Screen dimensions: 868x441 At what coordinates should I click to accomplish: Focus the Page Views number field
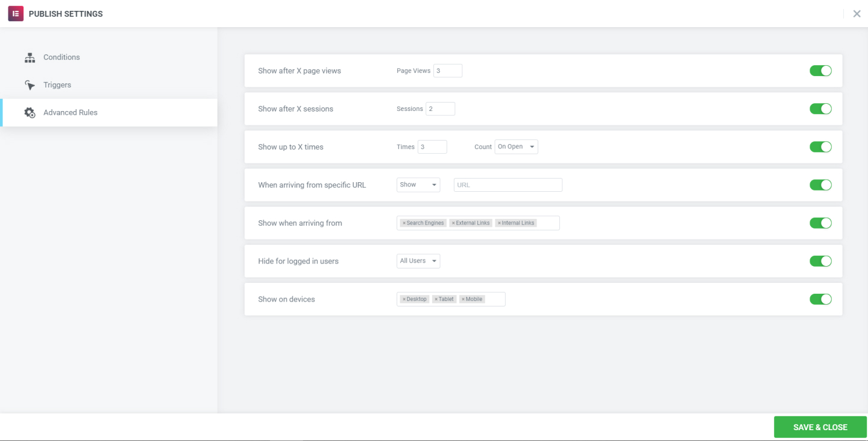point(448,71)
